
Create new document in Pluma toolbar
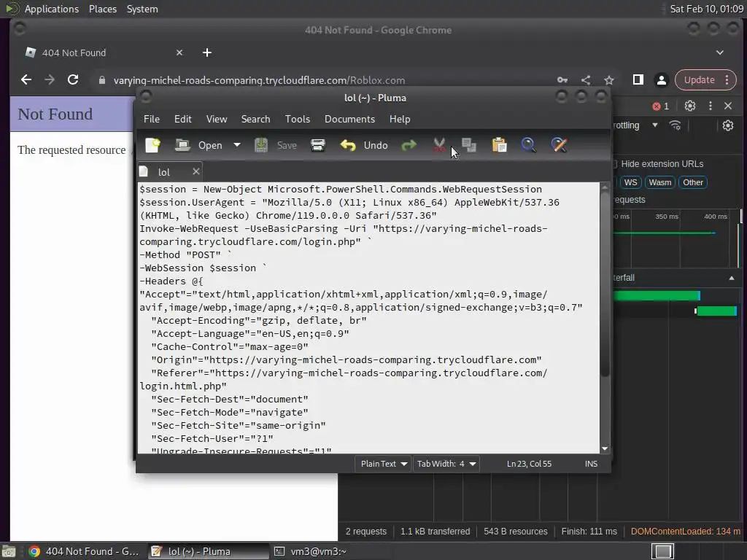(153, 145)
